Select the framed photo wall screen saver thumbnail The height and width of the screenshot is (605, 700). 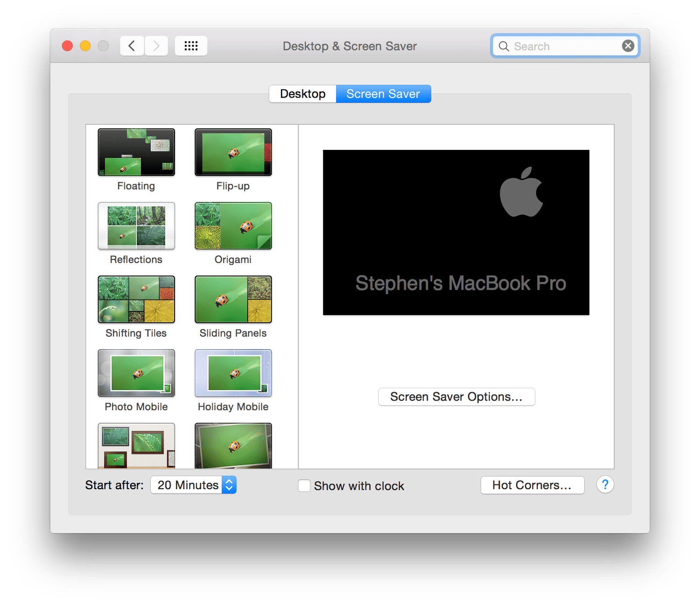136,446
